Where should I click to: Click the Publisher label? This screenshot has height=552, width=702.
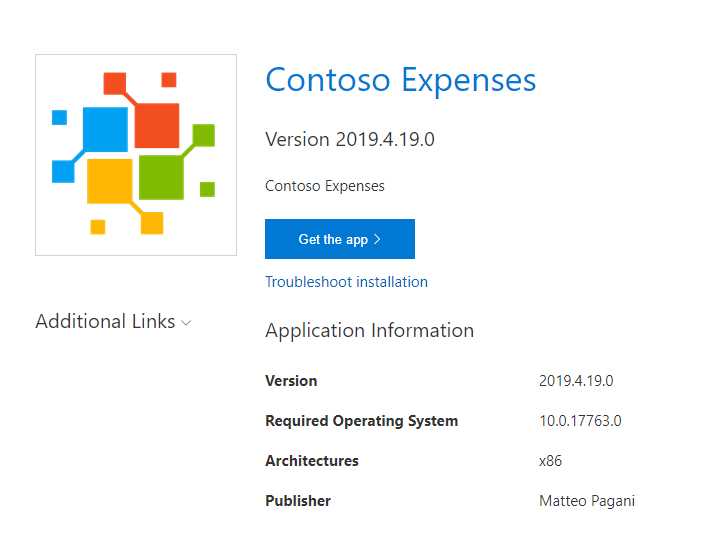click(298, 501)
